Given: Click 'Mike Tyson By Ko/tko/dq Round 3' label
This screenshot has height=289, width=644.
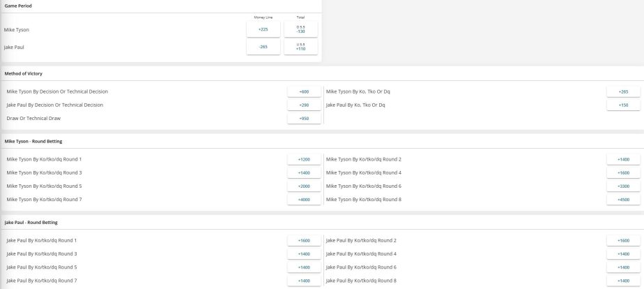Looking at the screenshot, I should (x=44, y=172).
